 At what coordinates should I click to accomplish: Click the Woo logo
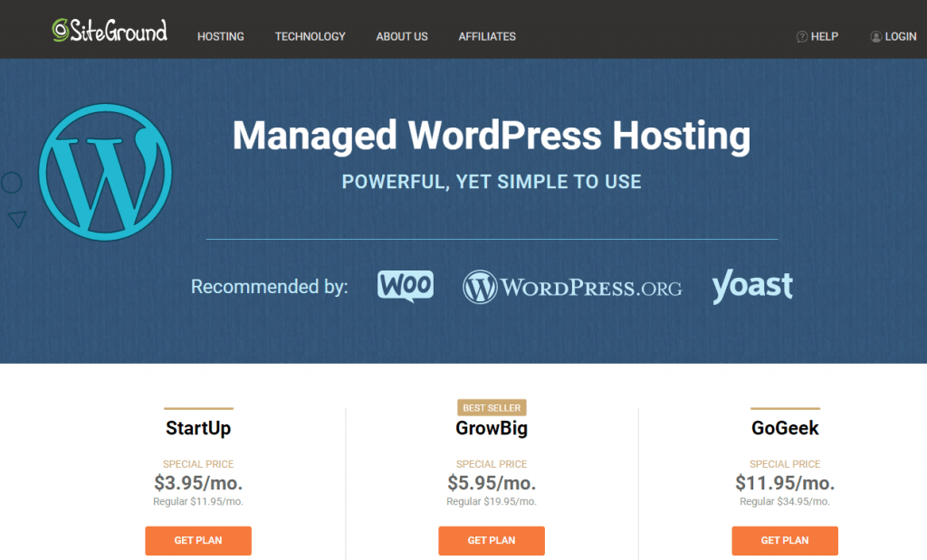[x=406, y=287]
